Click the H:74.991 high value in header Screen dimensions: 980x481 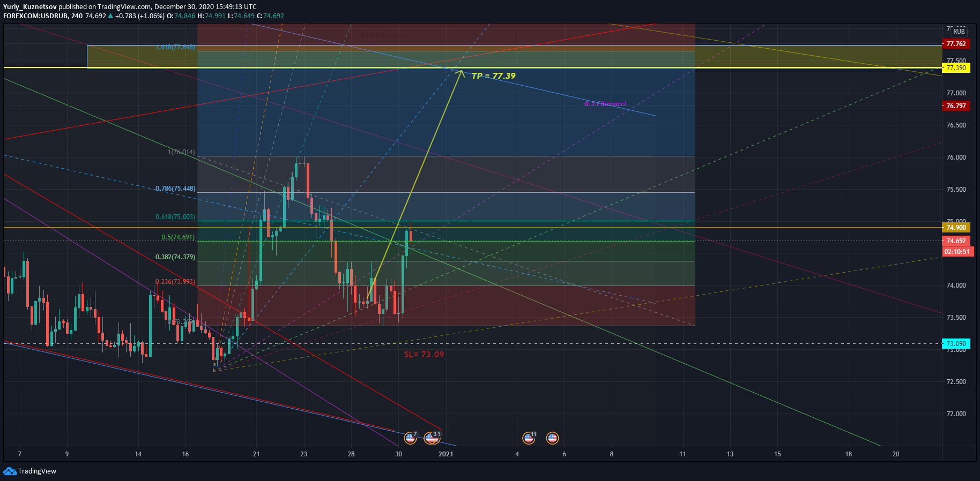(x=211, y=16)
